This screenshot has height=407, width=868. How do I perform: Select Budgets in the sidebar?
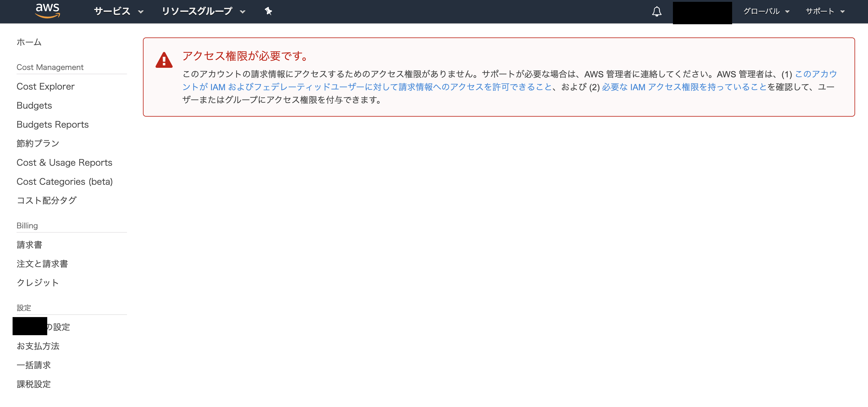34,106
